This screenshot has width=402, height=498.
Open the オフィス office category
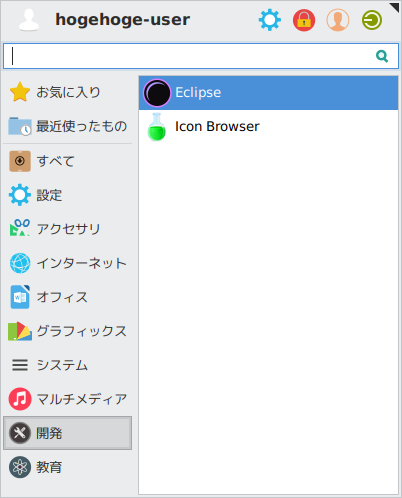(68, 297)
